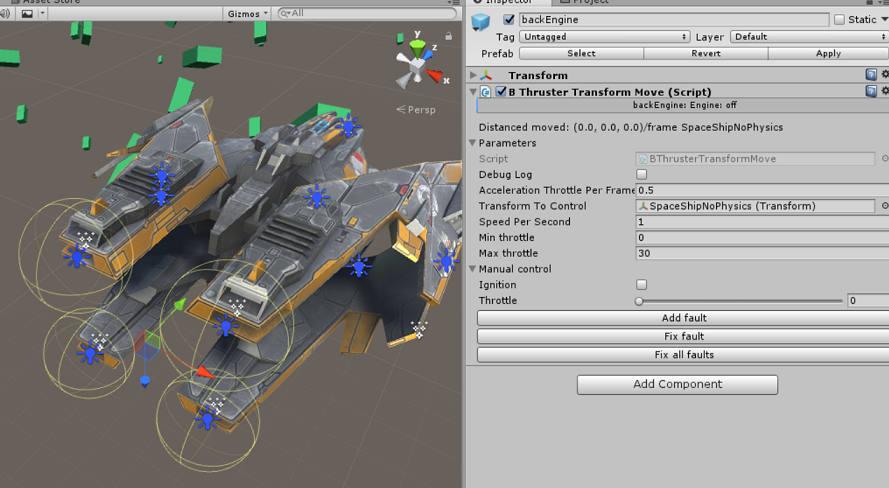
Task: Toggle scene image effects icon in toolbar
Action: (x=27, y=14)
